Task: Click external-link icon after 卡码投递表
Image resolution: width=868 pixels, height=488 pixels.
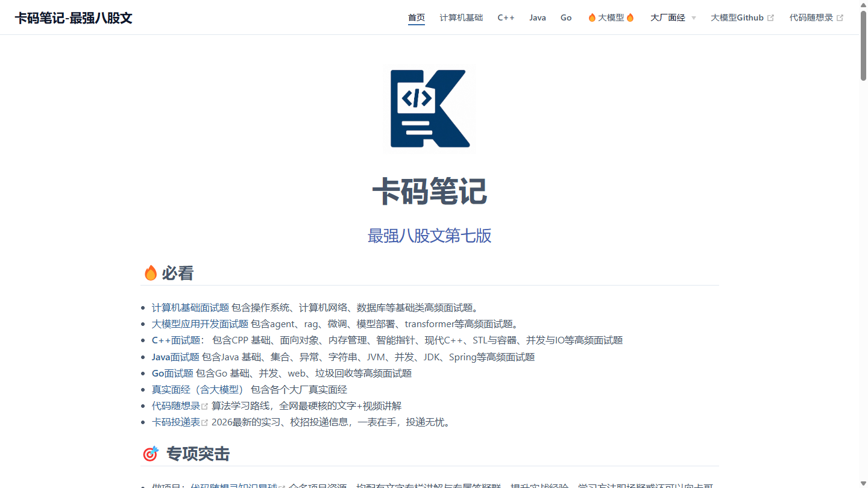Action: [205, 423]
